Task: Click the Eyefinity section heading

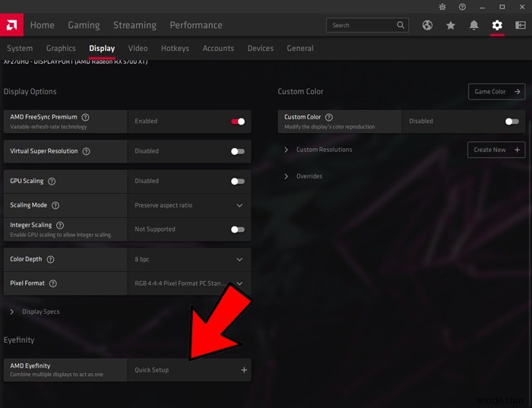Action: [x=19, y=340]
